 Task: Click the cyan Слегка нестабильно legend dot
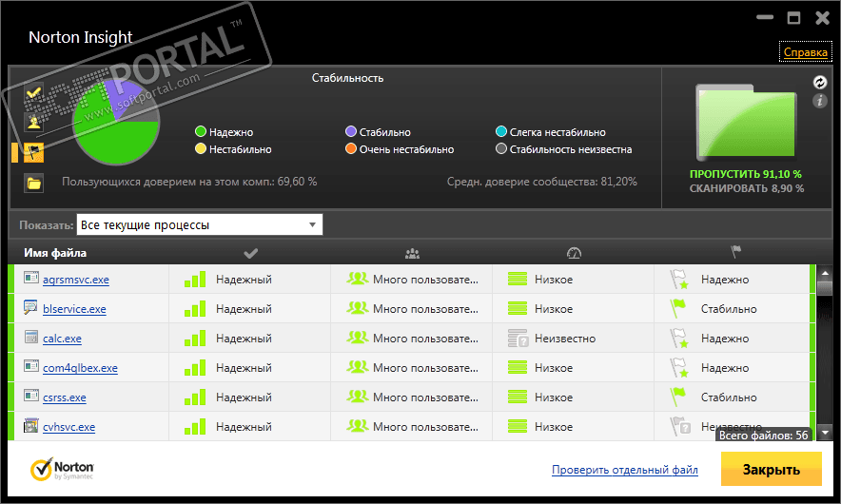[501, 131]
